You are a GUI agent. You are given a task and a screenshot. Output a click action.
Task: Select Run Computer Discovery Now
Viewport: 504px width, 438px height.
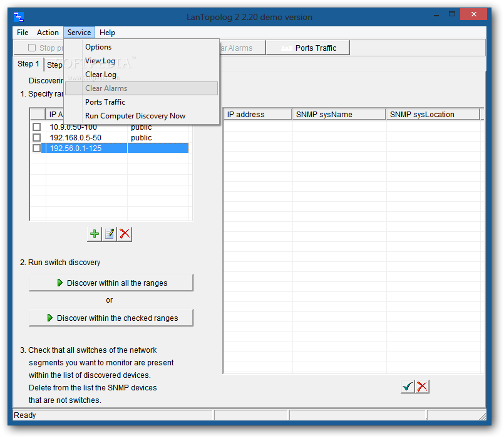point(141,116)
